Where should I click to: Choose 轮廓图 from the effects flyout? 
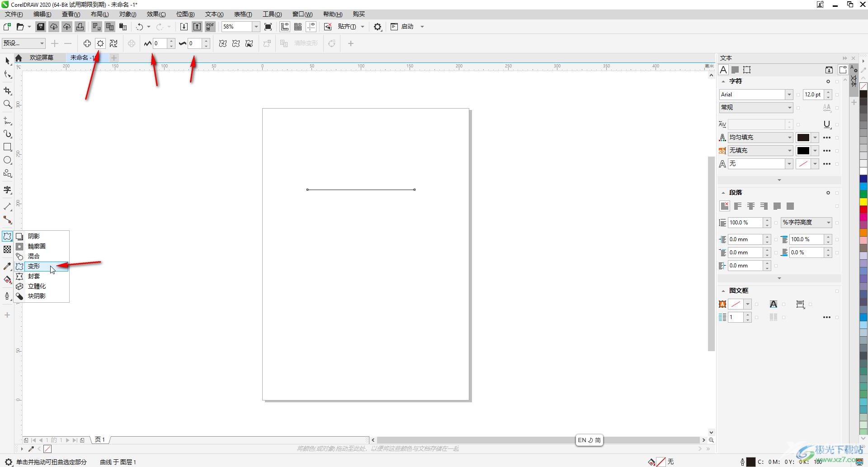(42, 246)
